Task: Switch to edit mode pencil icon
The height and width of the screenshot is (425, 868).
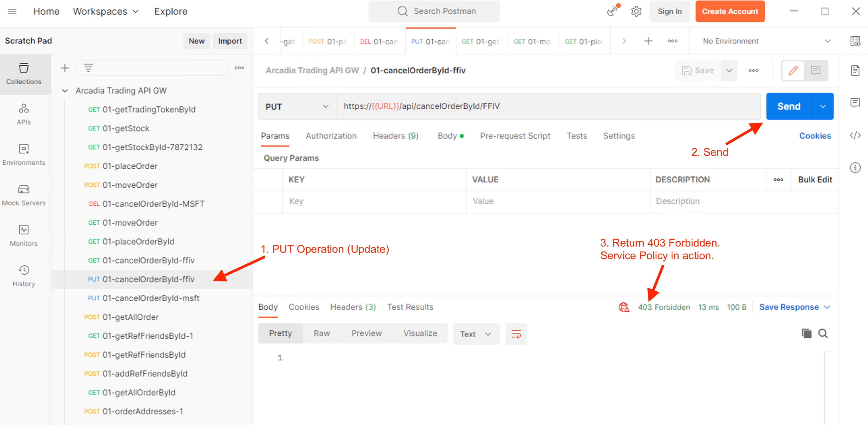Action: click(793, 70)
